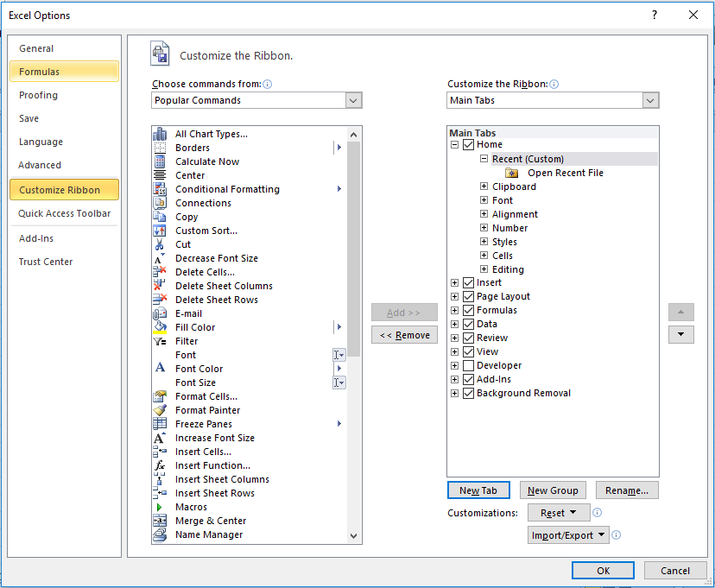Click the Reset customizations info icon

597,513
